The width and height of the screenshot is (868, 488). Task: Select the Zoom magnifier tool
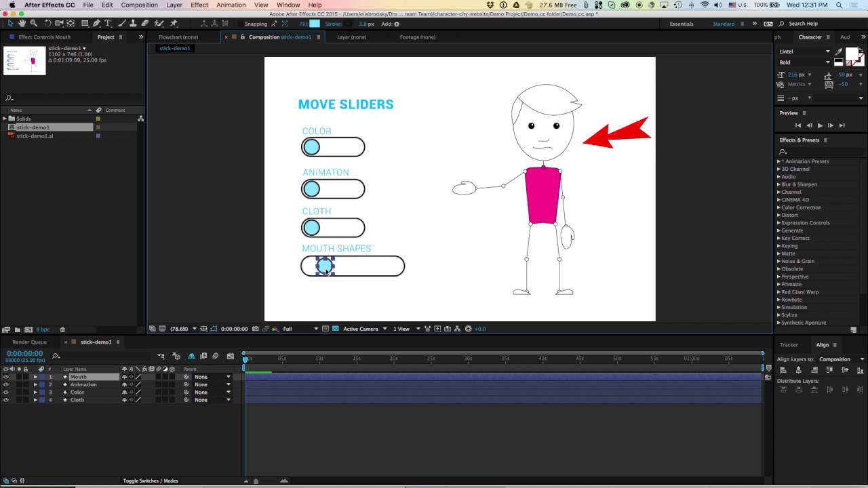33,23
